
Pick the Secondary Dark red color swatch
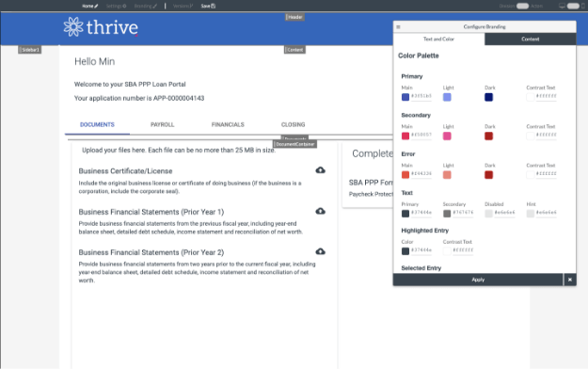pyautogui.click(x=488, y=136)
